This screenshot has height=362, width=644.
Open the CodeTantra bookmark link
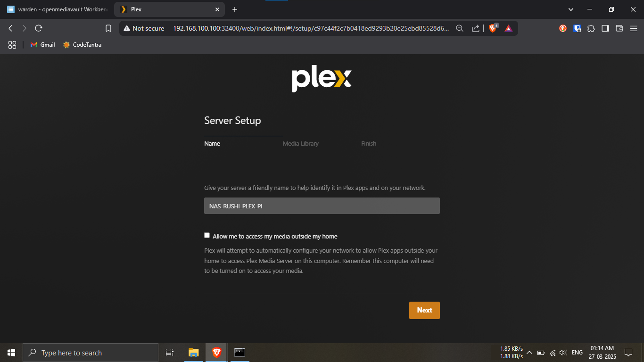coord(82,45)
